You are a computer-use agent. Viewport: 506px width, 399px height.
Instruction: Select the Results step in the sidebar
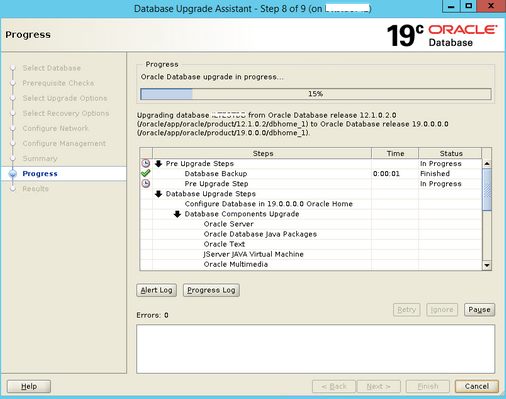tap(35, 189)
